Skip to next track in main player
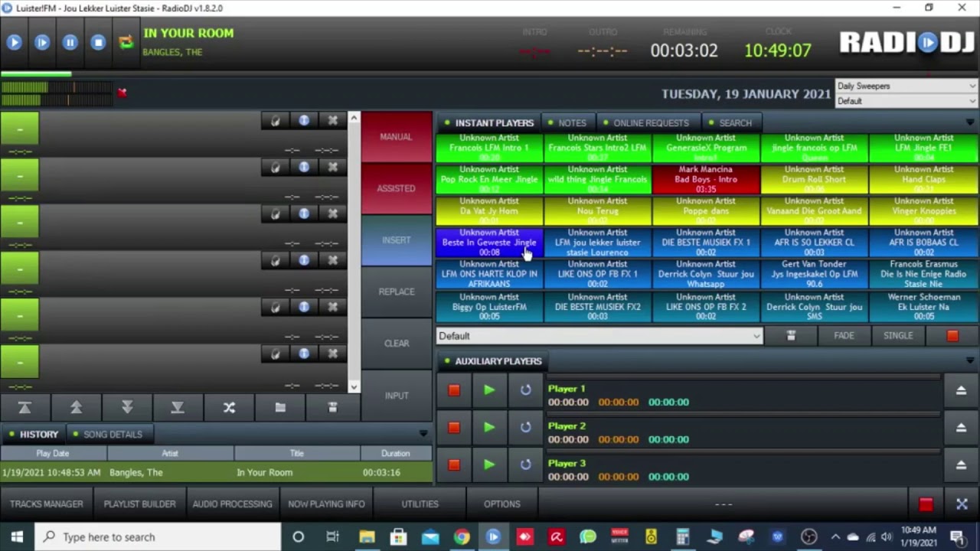Screen dimensions: 980x551 pyautogui.click(x=42, y=43)
